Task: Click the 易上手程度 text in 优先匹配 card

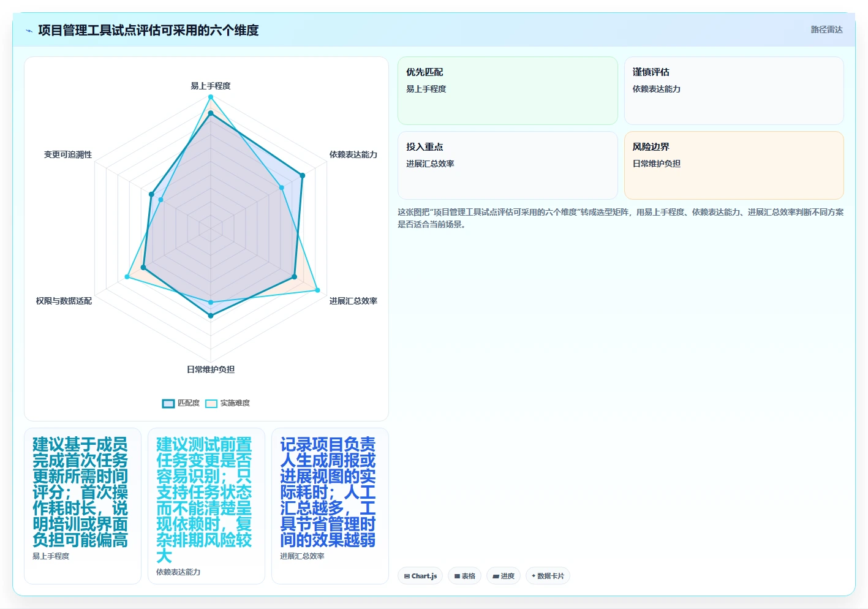Action: tap(426, 89)
